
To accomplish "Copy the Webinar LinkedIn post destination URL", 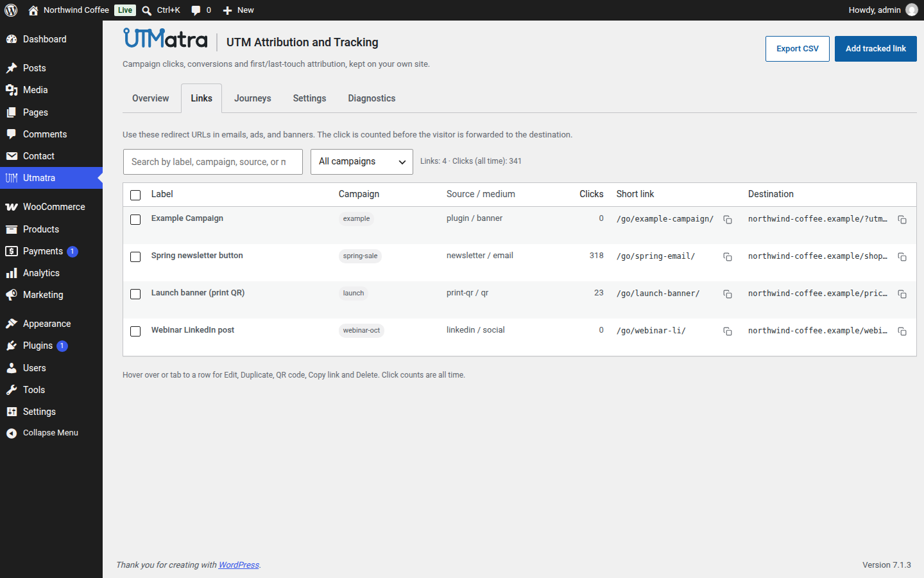I will [x=902, y=331].
